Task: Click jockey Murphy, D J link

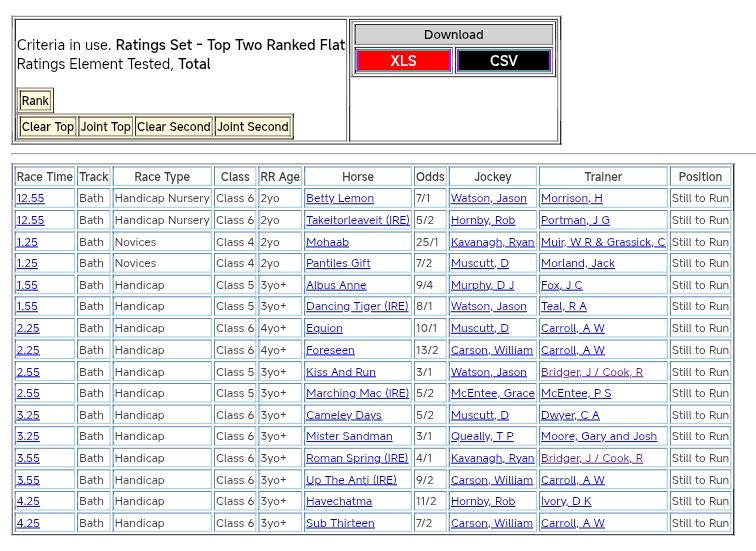Action: (482, 285)
